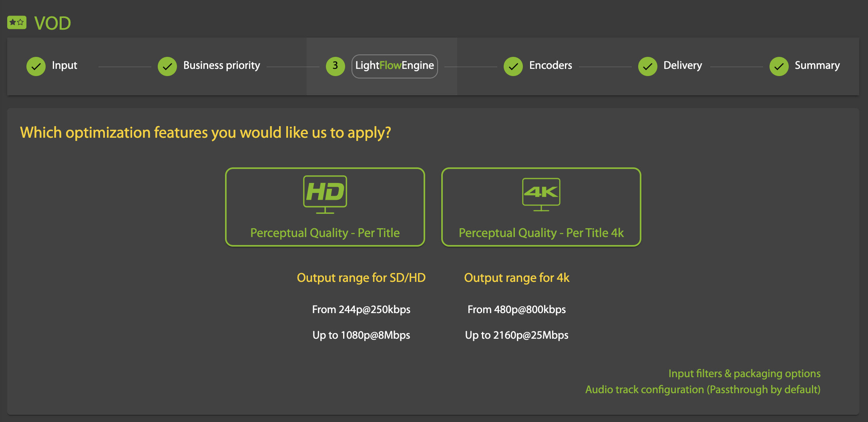
Task: Click the checkmark icon beside Delivery
Action: point(648,66)
